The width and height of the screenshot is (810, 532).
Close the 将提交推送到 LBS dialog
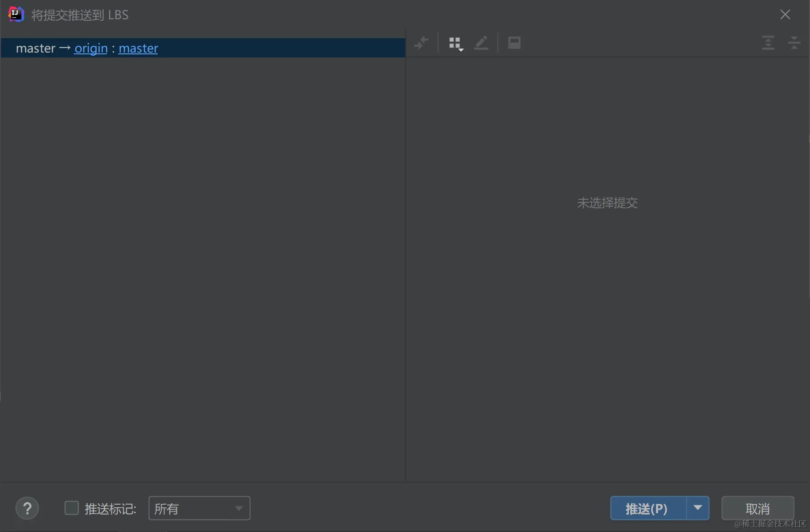click(785, 14)
